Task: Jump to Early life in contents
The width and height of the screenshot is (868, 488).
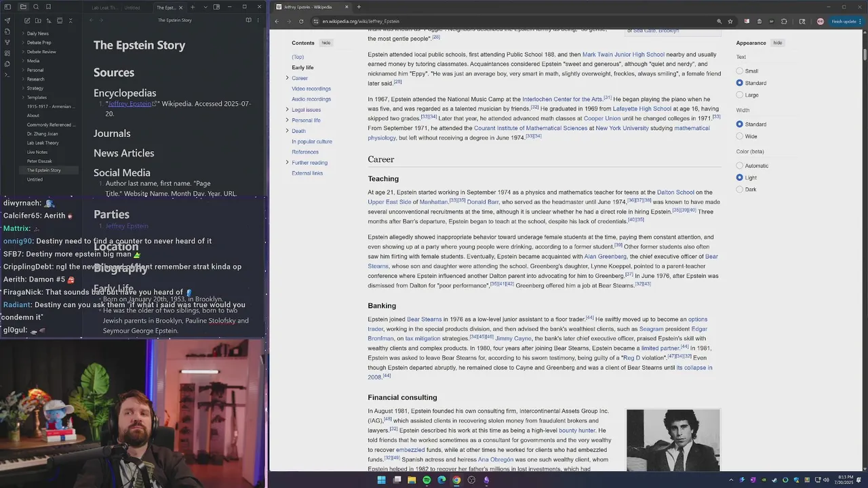Action: (302, 68)
